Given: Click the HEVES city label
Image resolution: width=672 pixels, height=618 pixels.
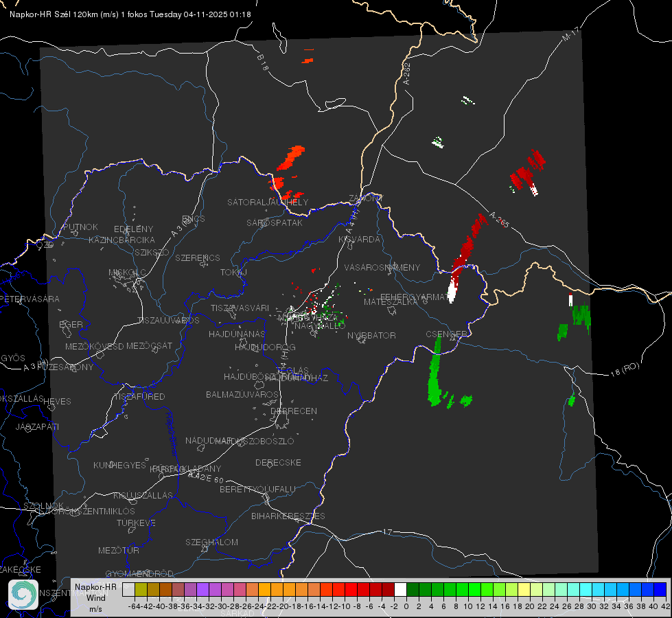Looking at the screenshot, I should [x=57, y=402].
